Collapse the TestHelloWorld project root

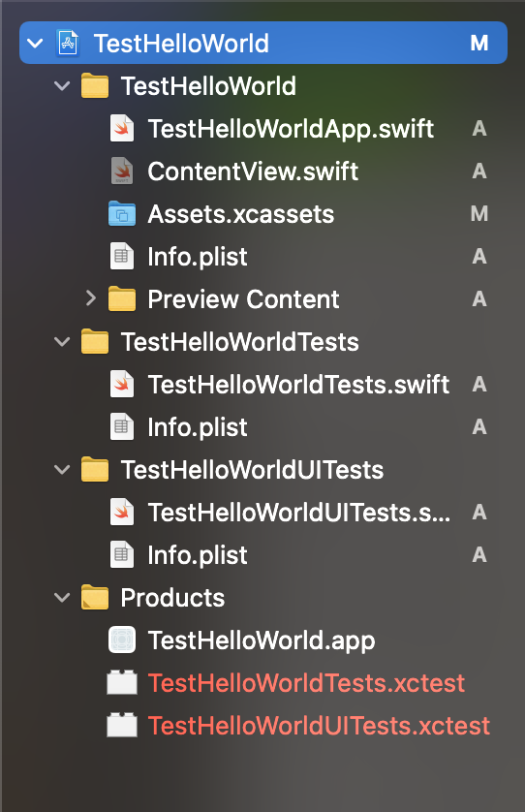click(35, 43)
